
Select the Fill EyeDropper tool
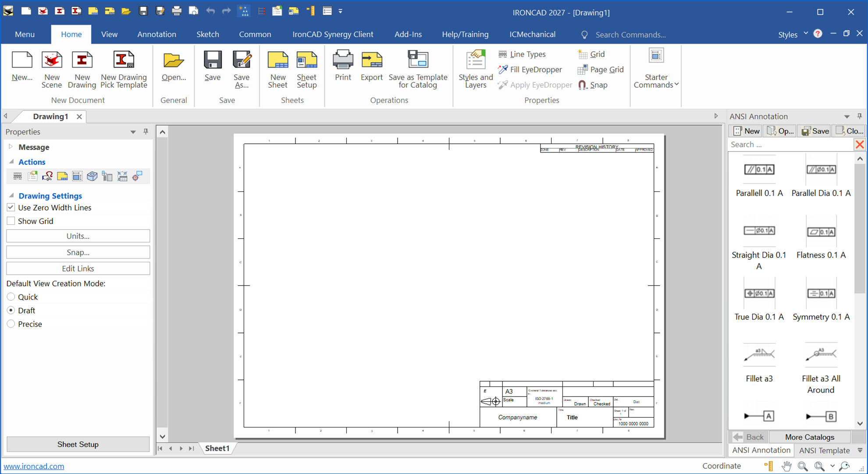(x=530, y=69)
